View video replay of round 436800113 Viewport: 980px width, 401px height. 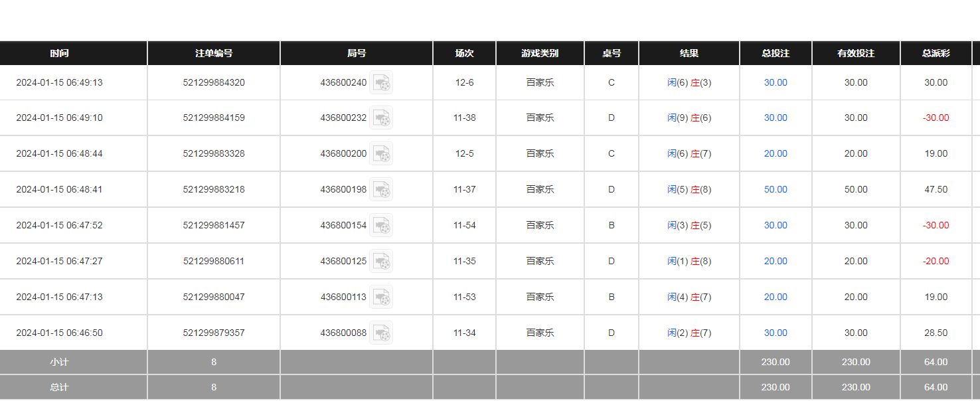(x=381, y=297)
